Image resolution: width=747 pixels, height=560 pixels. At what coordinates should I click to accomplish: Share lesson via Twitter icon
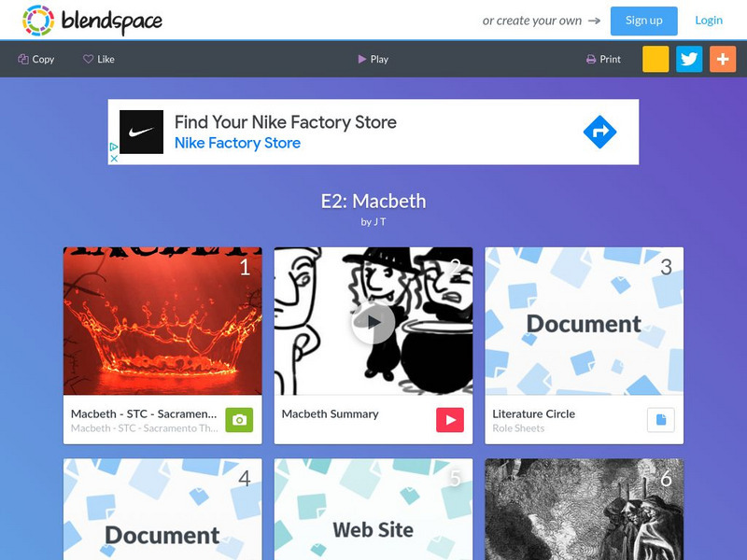(x=689, y=59)
